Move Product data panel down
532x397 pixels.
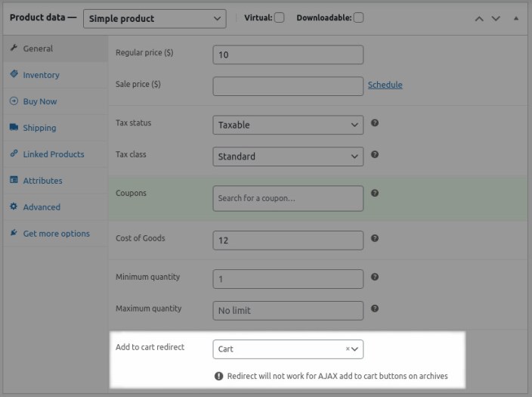click(496, 19)
